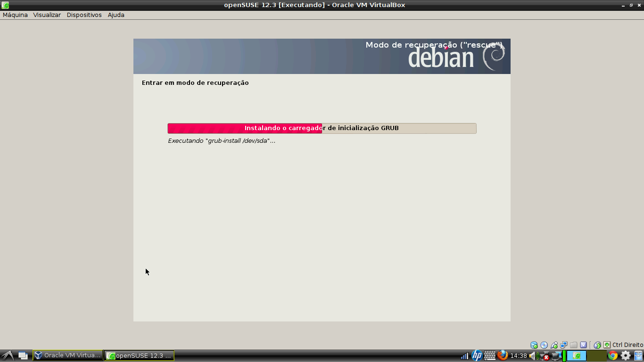644x362 pixels.
Task: Launch Chrome from the taskbar
Action: [x=612, y=355]
